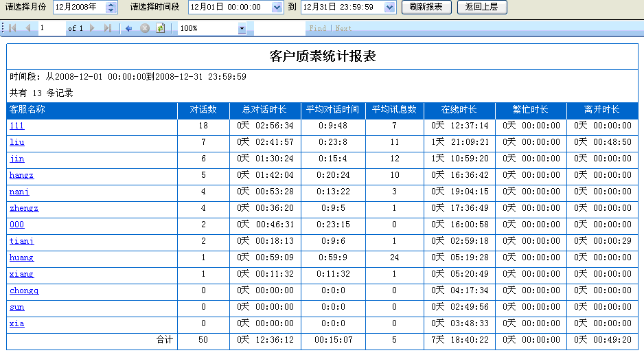Click the Find search text box
644x355 pixels.
click(x=279, y=28)
